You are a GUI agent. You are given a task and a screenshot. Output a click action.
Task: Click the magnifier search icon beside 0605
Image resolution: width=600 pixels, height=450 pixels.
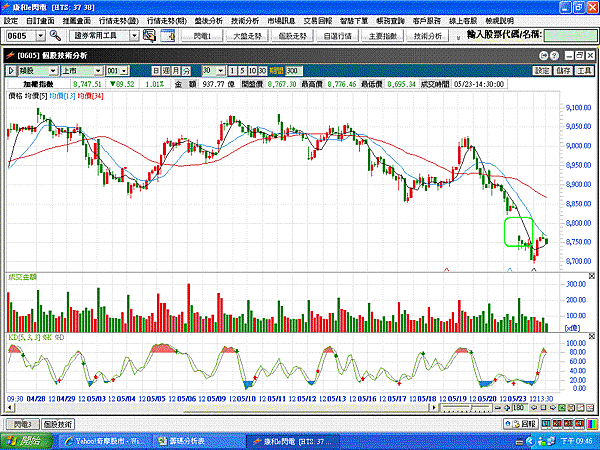pyautogui.click(x=55, y=36)
